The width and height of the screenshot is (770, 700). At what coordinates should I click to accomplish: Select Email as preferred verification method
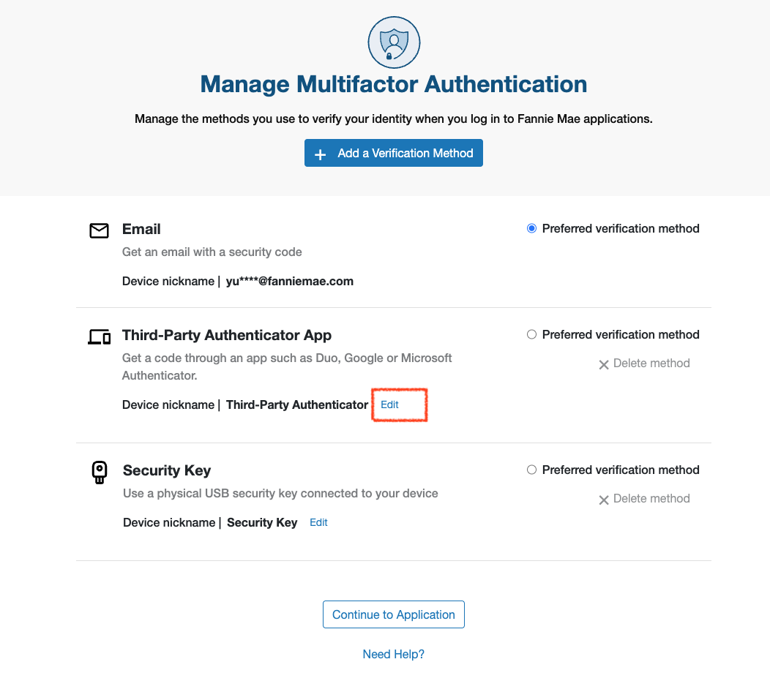[532, 229]
